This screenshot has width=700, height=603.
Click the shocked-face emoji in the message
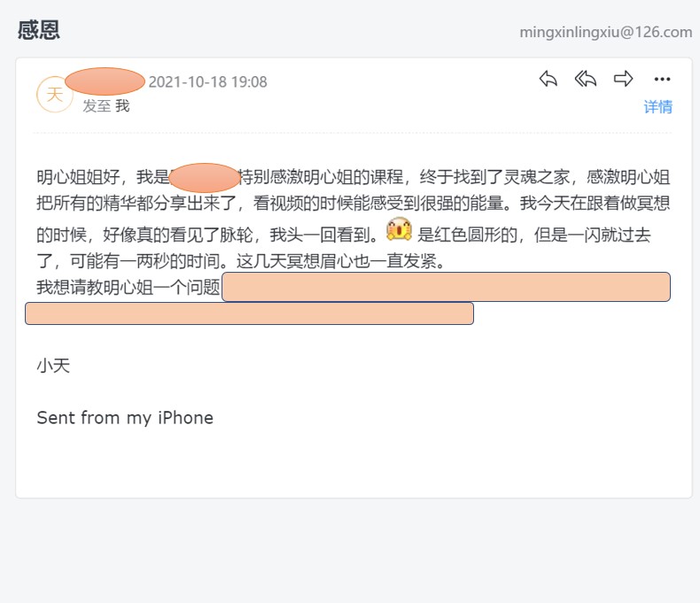399,229
